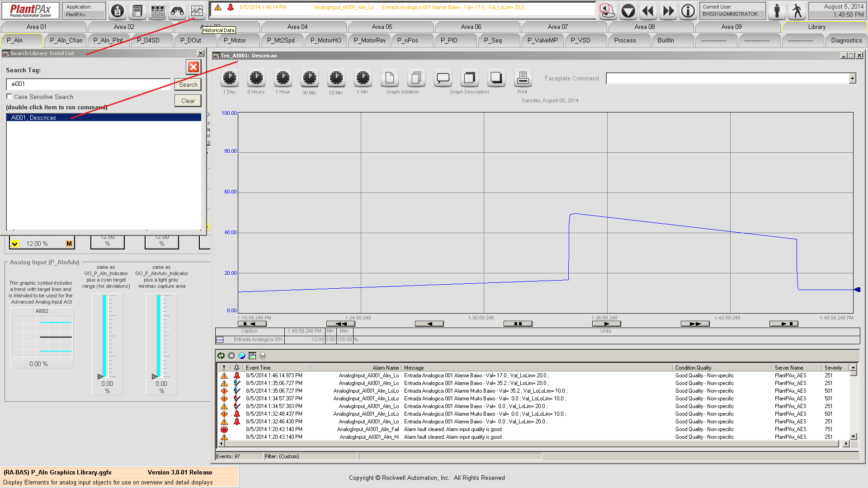The width and height of the screenshot is (868, 488).
Task: Step the trend backward with single left arrow
Action: [429, 324]
